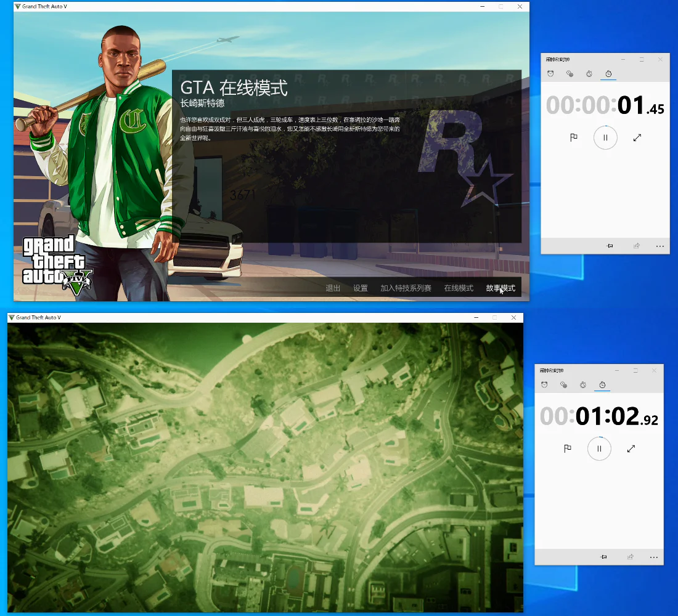The image size is (678, 616).
Task: Pause the upper stopwatch
Action: [605, 137]
